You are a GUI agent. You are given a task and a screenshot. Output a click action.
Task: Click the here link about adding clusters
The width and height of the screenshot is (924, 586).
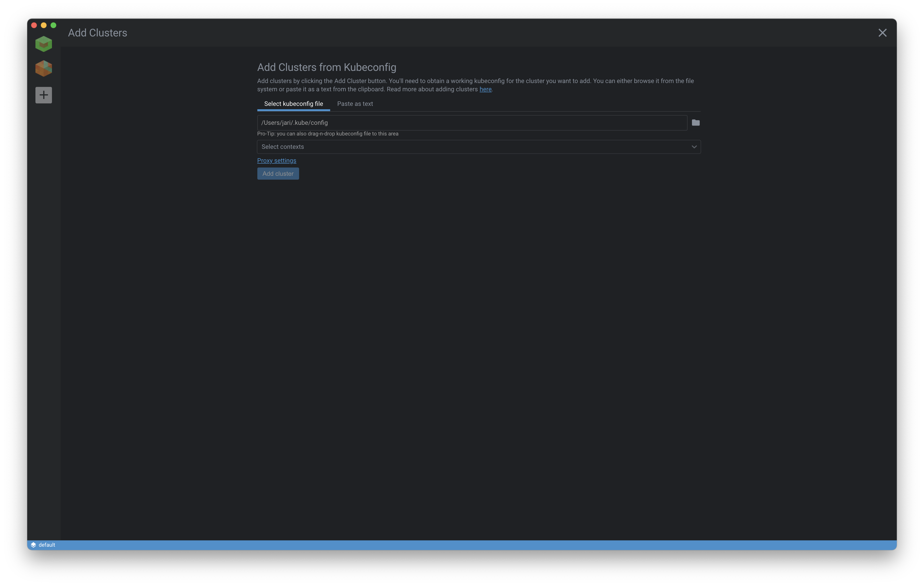(485, 89)
